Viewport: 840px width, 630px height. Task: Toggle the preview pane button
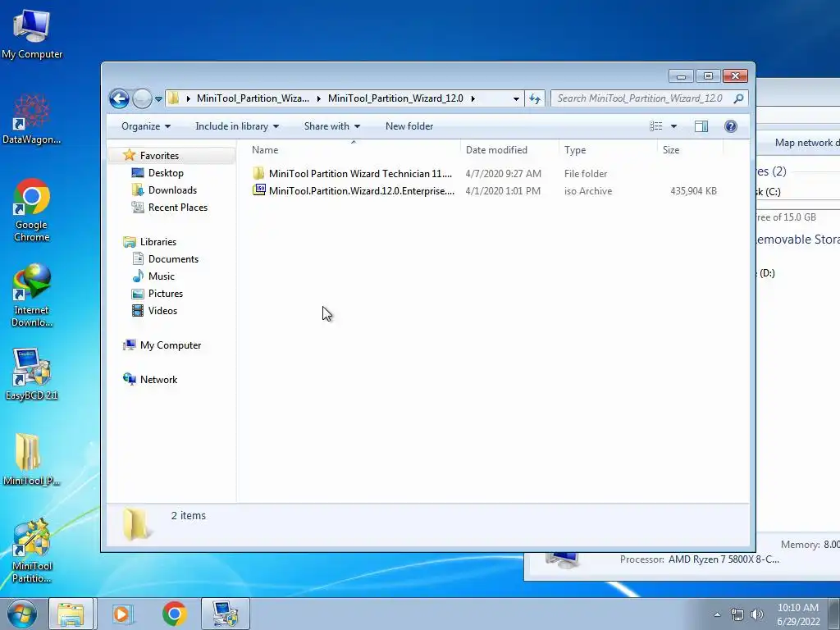coord(701,126)
